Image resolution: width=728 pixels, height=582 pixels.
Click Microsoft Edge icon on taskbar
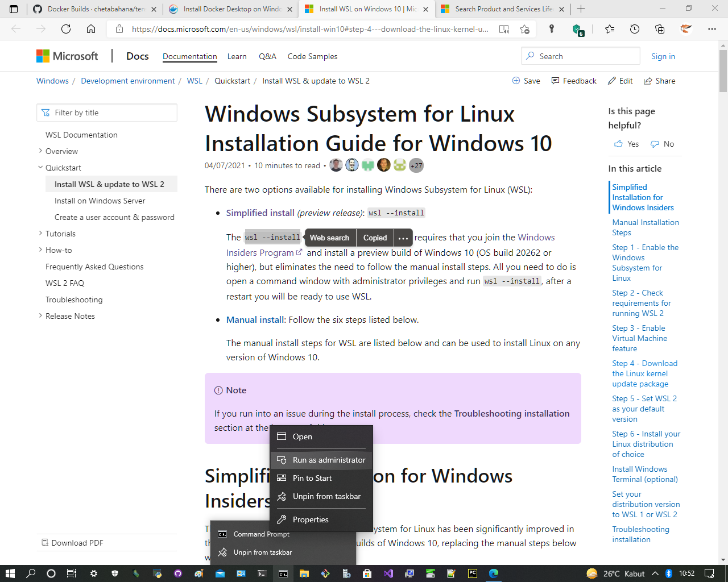(494, 573)
